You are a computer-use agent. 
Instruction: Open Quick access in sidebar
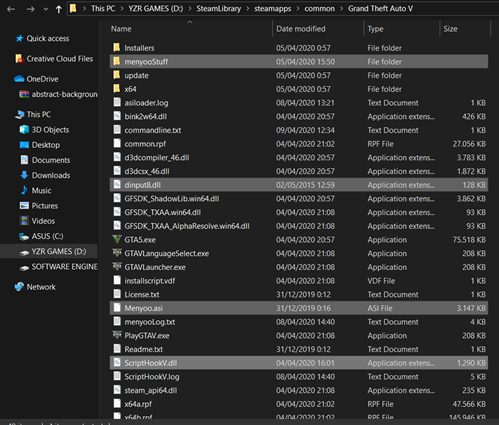pyautogui.click(x=48, y=39)
